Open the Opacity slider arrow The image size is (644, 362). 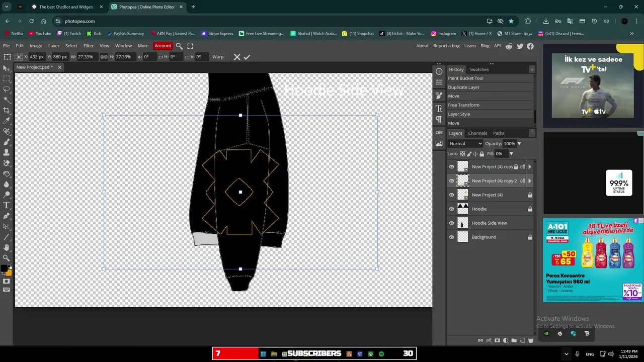519,144
